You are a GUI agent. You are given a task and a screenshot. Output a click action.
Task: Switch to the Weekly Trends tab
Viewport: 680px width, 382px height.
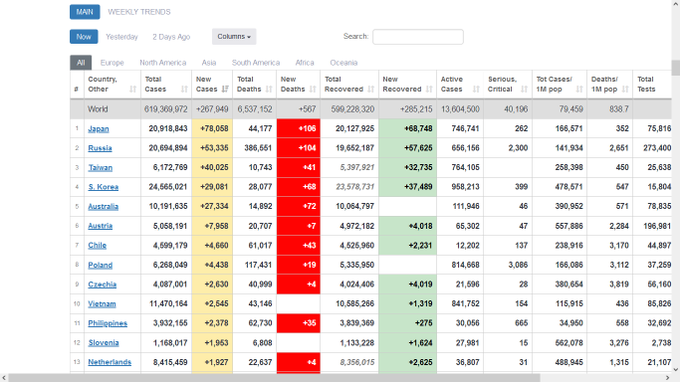click(139, 12)
